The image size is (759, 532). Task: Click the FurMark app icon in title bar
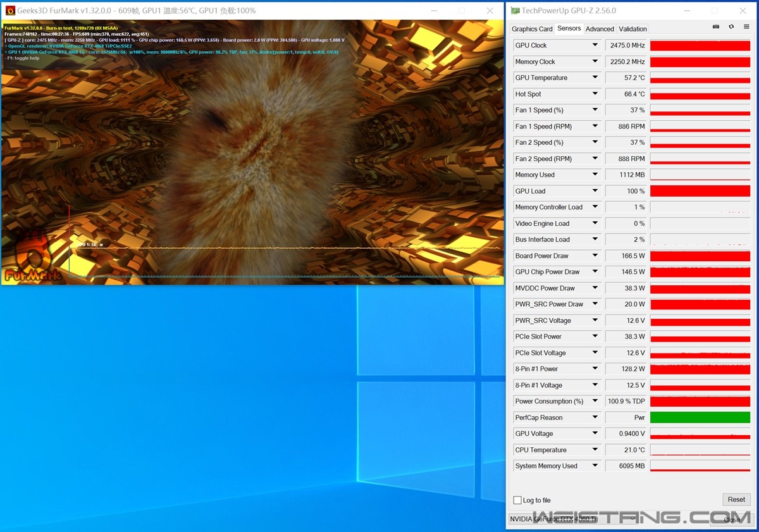tap(11, 11)
